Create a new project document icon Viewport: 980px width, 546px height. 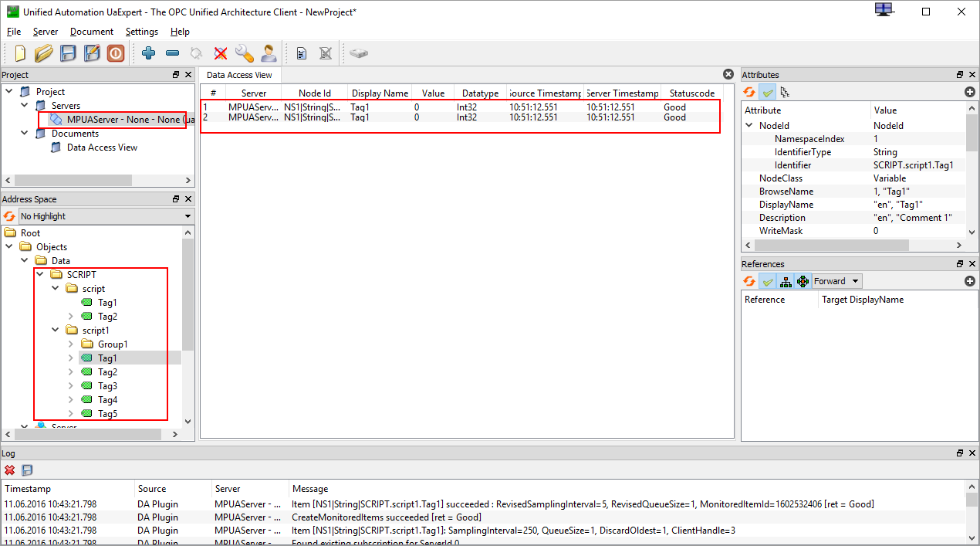[x=21, y=53]
